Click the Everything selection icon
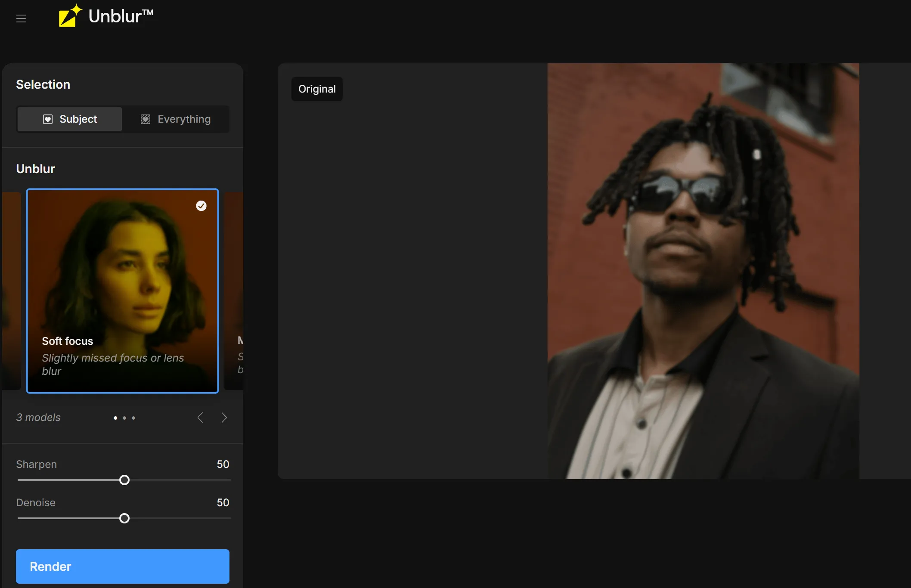911x588 pixels. [146, 119]
